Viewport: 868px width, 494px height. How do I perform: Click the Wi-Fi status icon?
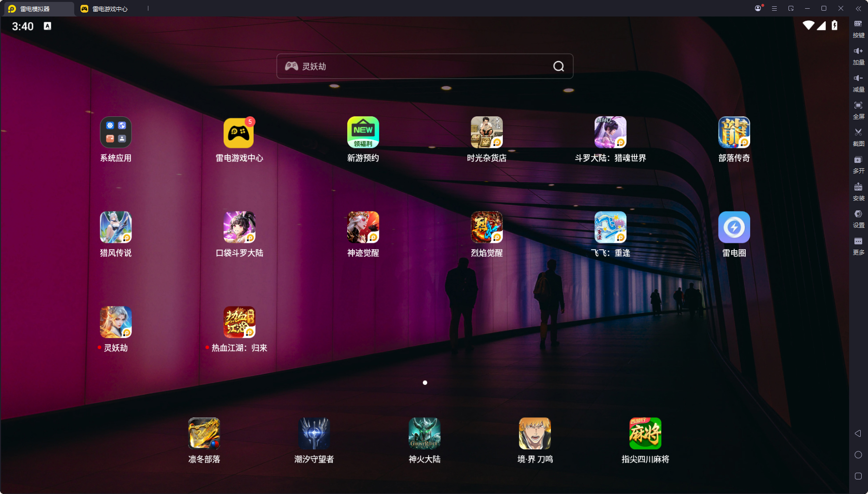click(x=808, y=25)
